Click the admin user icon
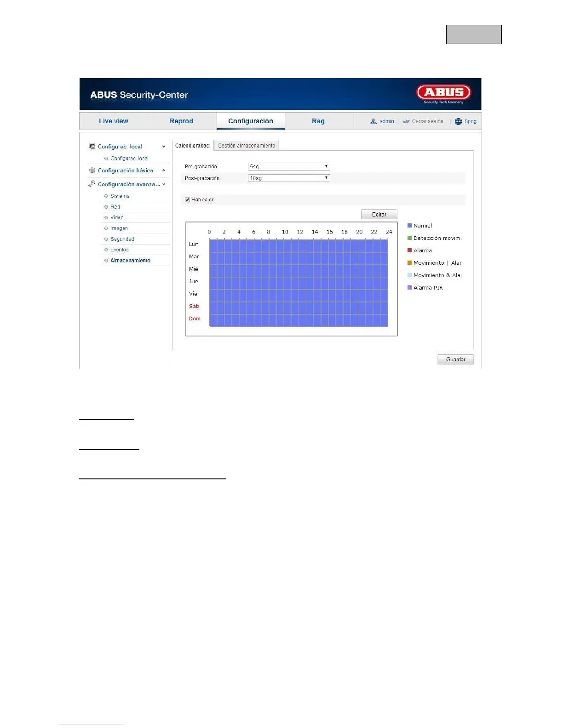This screenshot has width=563, height=728. tap(373, 121)
